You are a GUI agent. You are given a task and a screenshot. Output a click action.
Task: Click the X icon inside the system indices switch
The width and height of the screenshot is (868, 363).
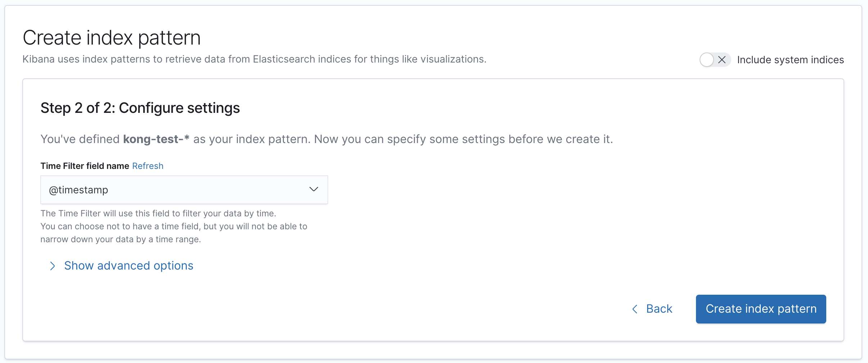[x=722, y=60]
